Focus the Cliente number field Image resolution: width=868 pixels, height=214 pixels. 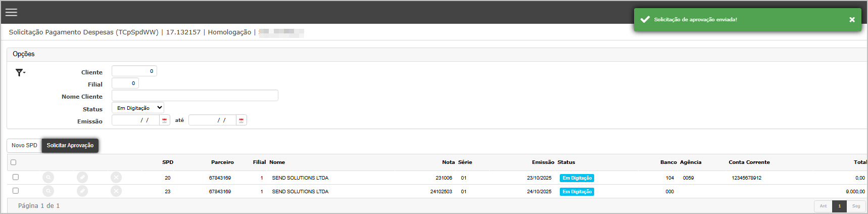click(134, 71)
